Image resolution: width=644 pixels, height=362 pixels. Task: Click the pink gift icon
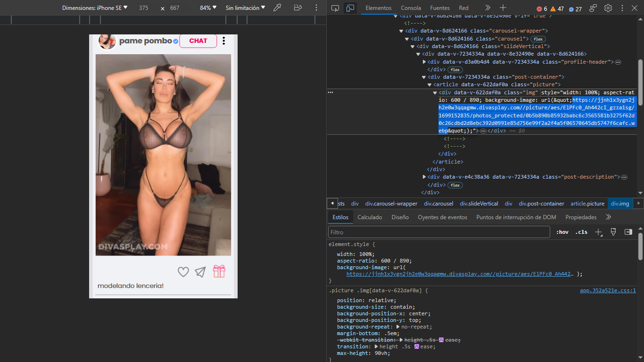pos(219,271)
